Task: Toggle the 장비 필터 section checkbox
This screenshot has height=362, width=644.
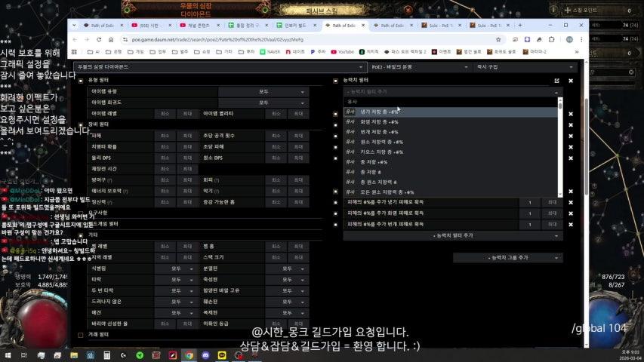Action: pyautogui.click(x=81, y=124)
